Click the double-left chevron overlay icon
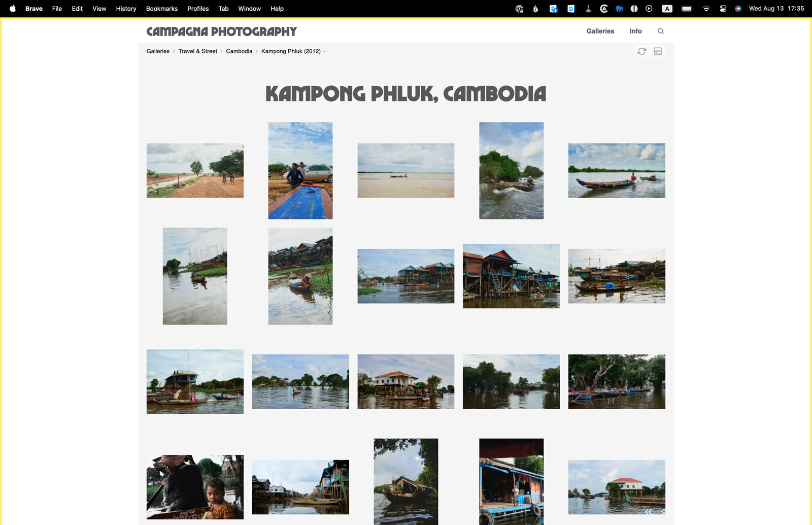Viewport: 812px width, 525px height. point(649,511)
